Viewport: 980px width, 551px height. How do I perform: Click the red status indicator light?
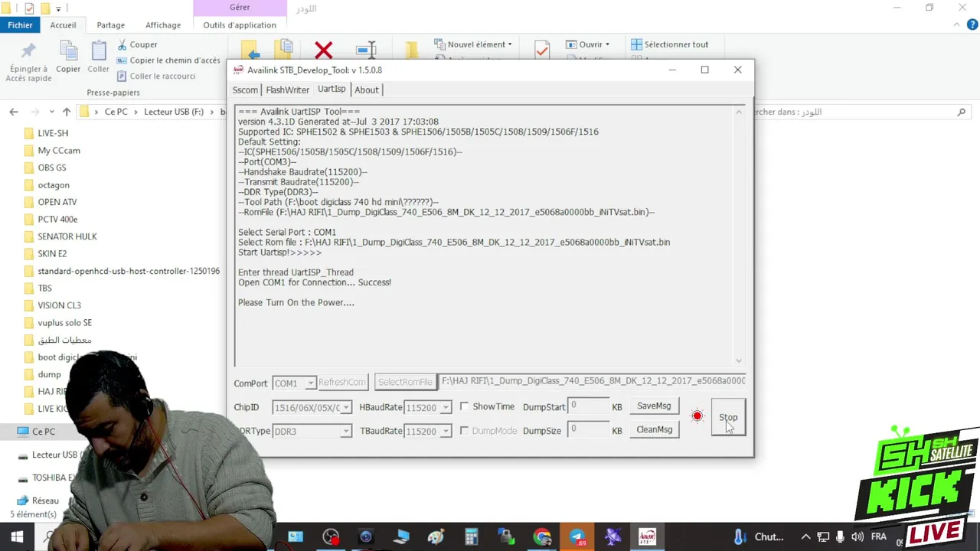coord(697,416)
